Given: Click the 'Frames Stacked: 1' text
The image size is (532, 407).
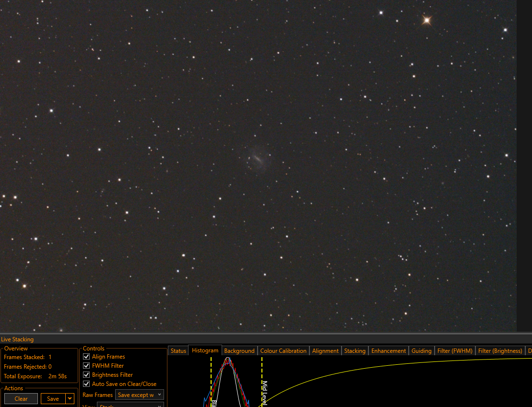Looking at the screenshot, I should [x=27, y=357].
